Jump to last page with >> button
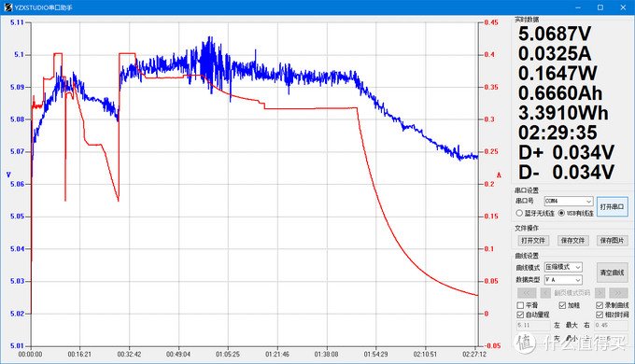 pyautogui.click(x=618, y=293)
